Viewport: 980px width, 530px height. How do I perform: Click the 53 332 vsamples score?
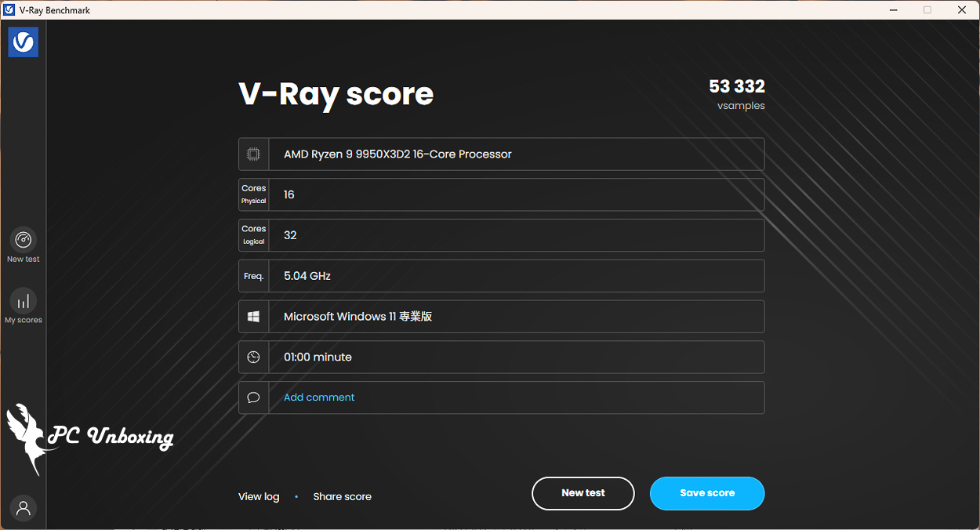click(x=736, y=87)
